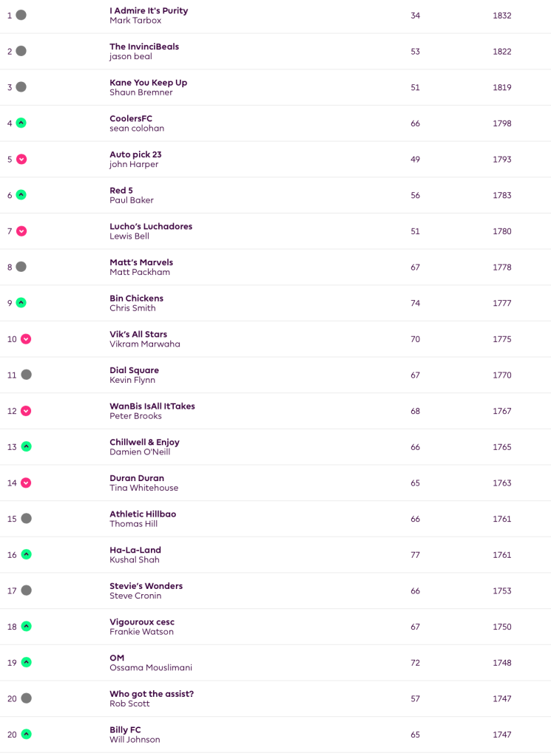This screenshot has height=756, width=551.
Task: Click green up arrow next to Bin Chickens
Action: [x=21, y=302]
